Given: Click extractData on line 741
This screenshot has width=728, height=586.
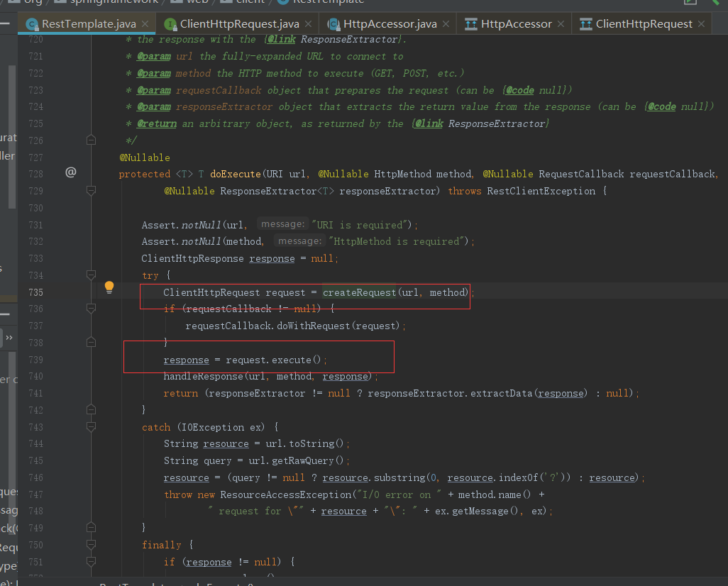Looking at the screenshot, I should point(502,393).
